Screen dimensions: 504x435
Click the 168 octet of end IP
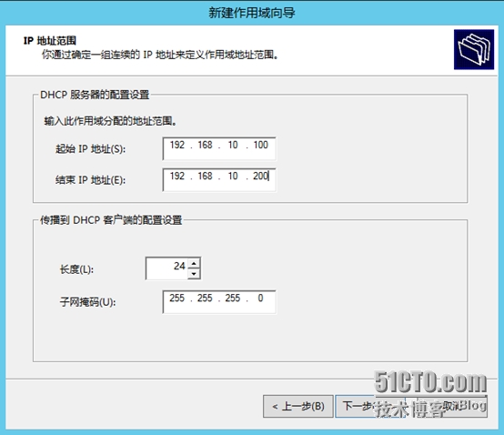(x=205, y=177)
